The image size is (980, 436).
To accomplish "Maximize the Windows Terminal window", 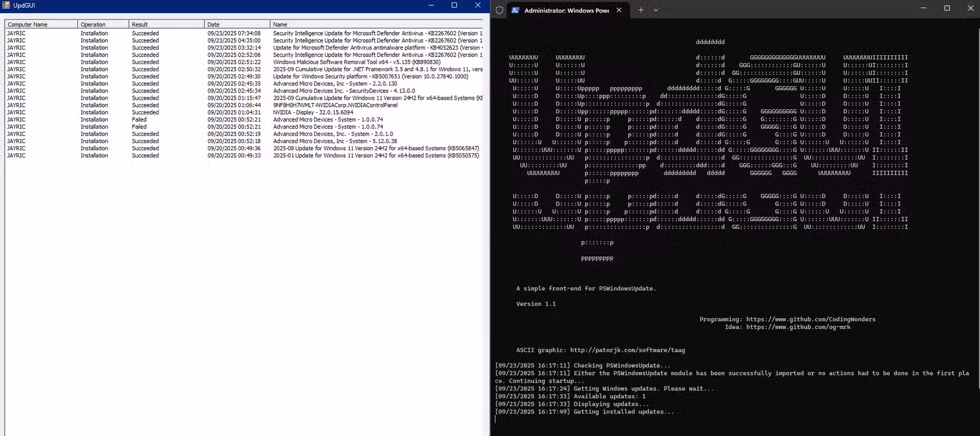I will tap(947, 8).
